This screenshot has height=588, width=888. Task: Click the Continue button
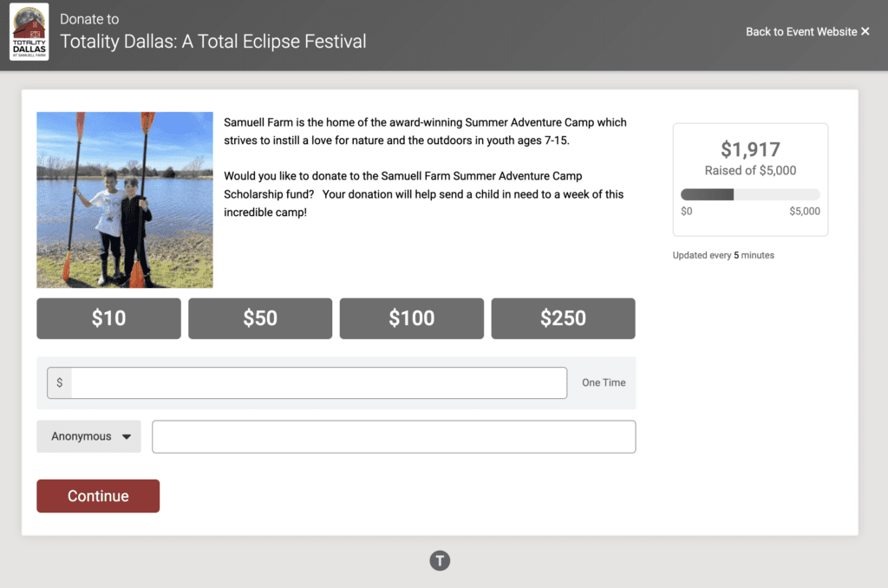pyautogui.click(x=98, y=496)
